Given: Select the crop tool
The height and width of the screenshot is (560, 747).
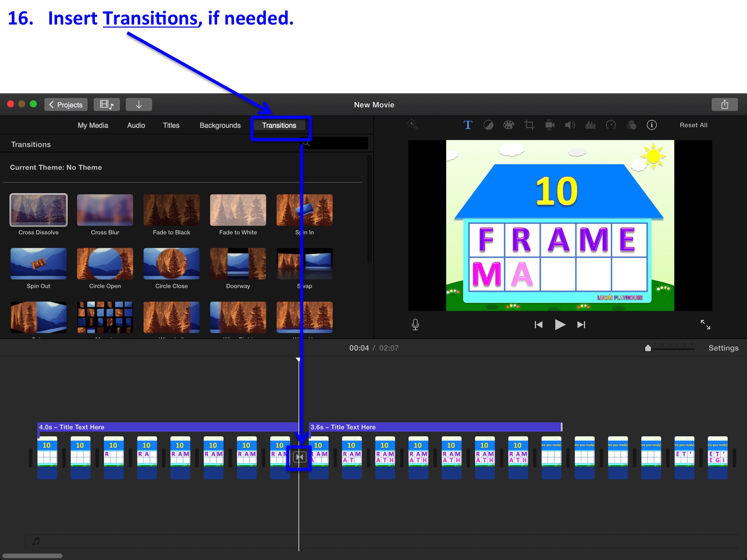Looking at the screenshot, I should pyautogui.click(x=529, y=125).
